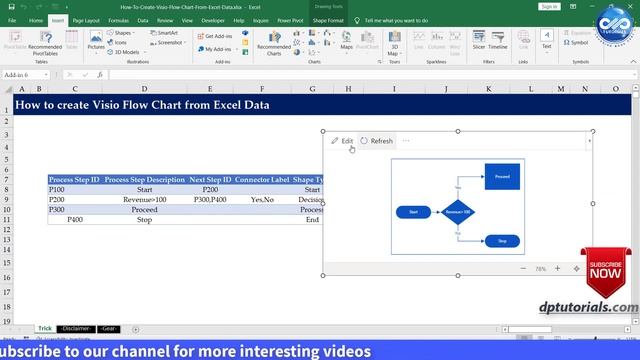
Task: Switch to the Page Layout tab
Action: [86, 20]
